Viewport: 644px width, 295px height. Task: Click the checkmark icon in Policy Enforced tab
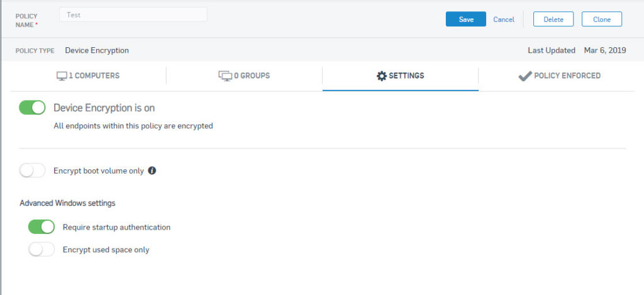pyautogui.click(x=525, y=76)
